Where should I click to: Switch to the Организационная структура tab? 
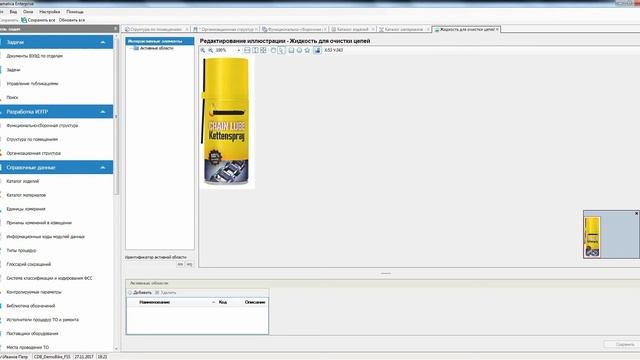pyautogui.click(x=225, y=29)
